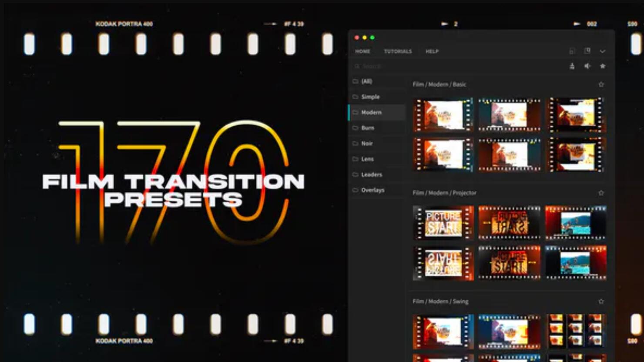This screenshot has width=644, height=362.
Task: Click the folder icon beside Noir
Action: tap(355, 144)
